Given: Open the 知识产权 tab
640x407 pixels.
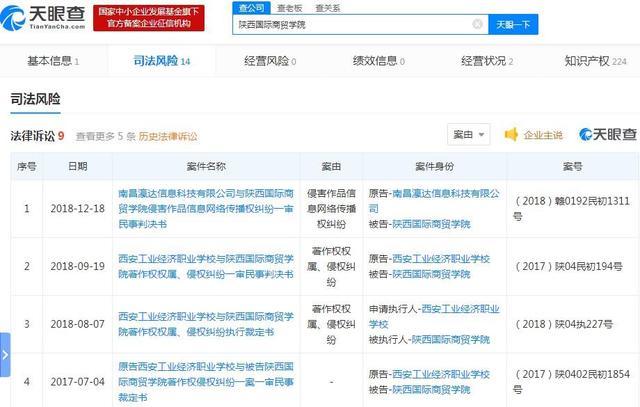Looking at the screenshot, I should [x=595, y=61].
